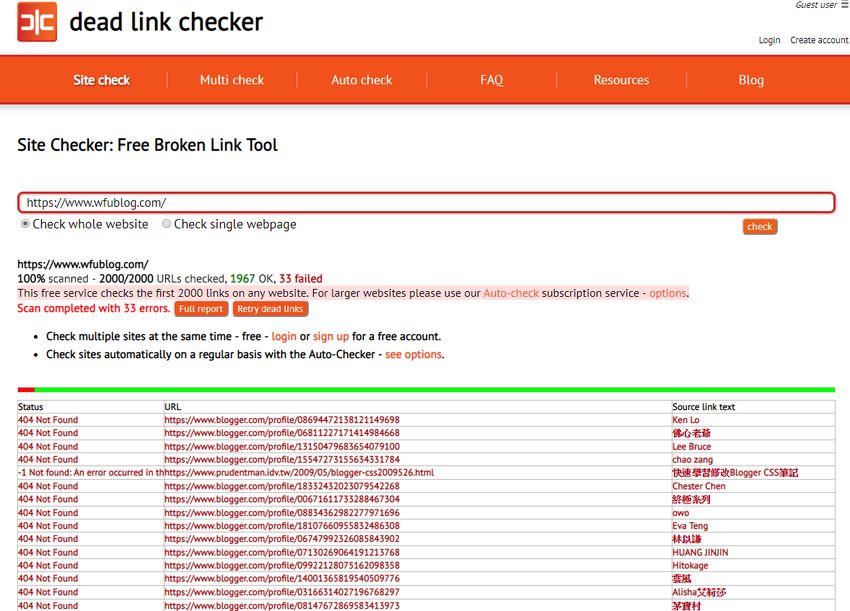Open the Site check tab
Viewport: 850px width, 611px height.
pos(101,80)
